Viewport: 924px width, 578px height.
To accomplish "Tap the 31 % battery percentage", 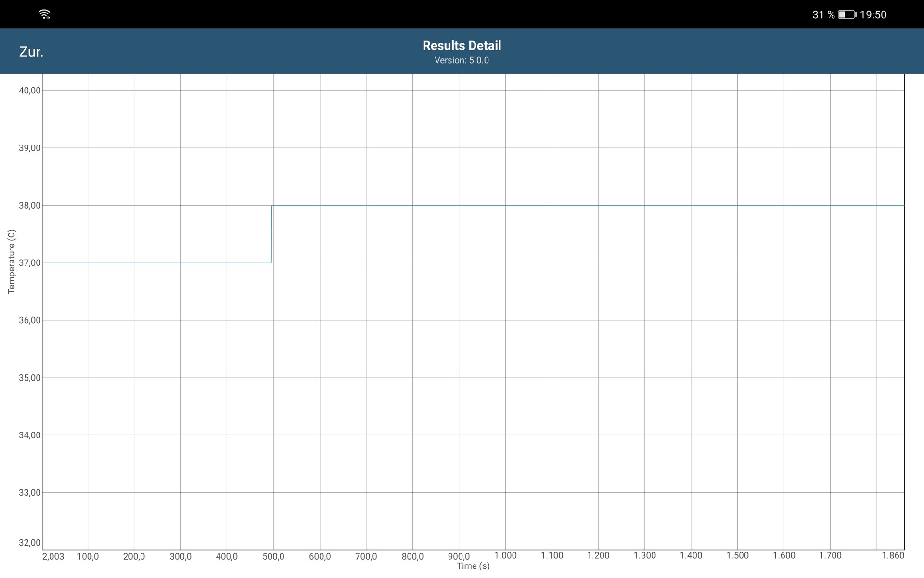I will pyautogui.click(x=823, y=15).
